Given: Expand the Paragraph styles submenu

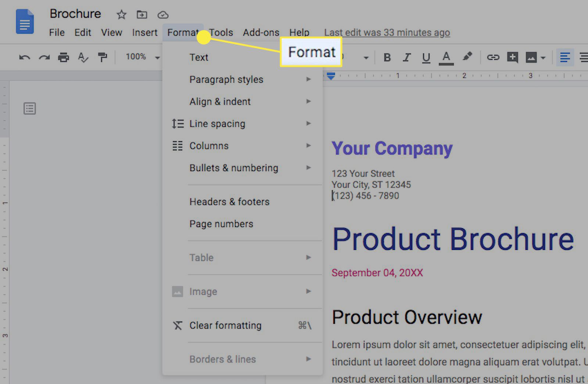Looking at the screenshot, I should coord(243,79).
